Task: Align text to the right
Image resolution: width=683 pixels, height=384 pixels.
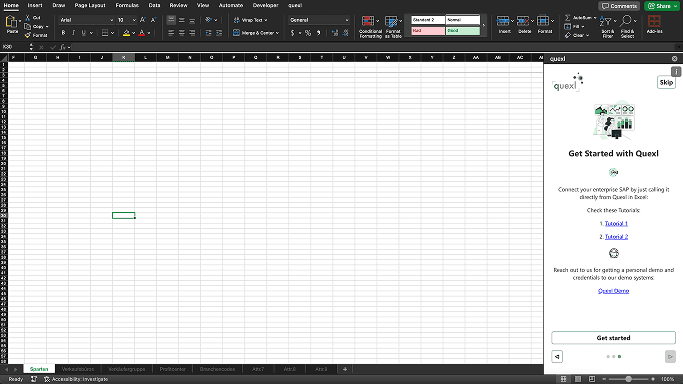Action: pyautogui.click(x=192, y=33)
